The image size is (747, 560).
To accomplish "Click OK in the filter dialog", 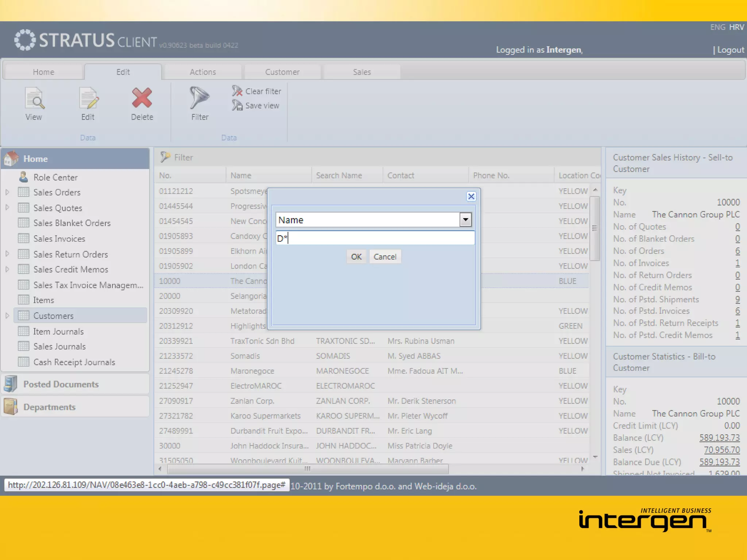I will 356,257.
